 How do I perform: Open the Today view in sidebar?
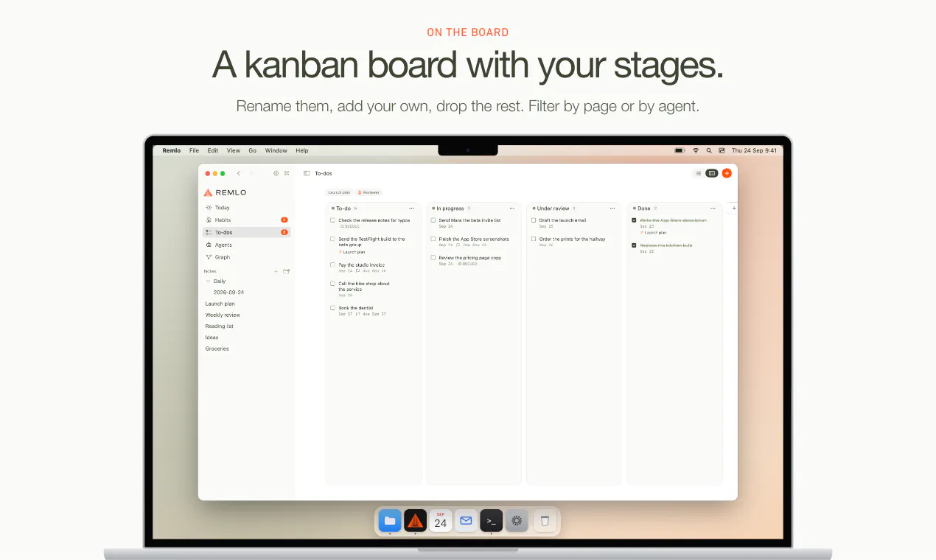coord(246,208)
